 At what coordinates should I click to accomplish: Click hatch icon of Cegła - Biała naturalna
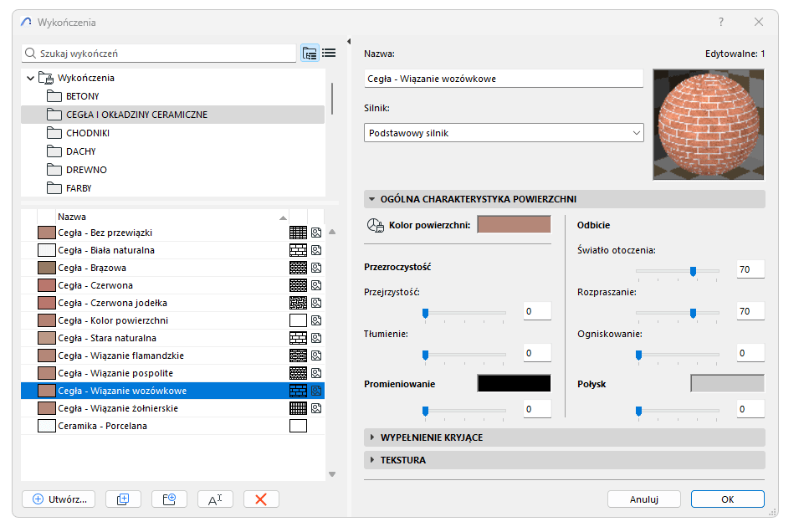tap(298, 250)
